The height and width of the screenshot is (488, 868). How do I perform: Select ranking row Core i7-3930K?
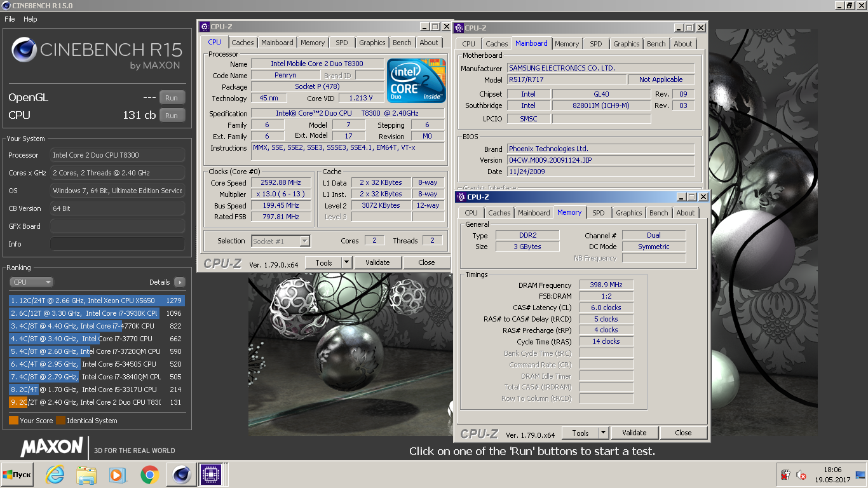97,313
